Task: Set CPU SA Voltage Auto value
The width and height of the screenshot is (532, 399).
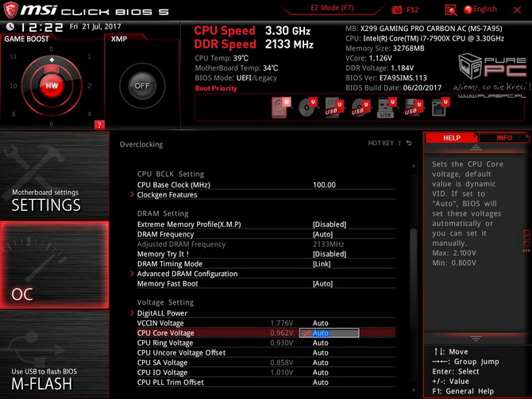Action: tap(320, 363)
